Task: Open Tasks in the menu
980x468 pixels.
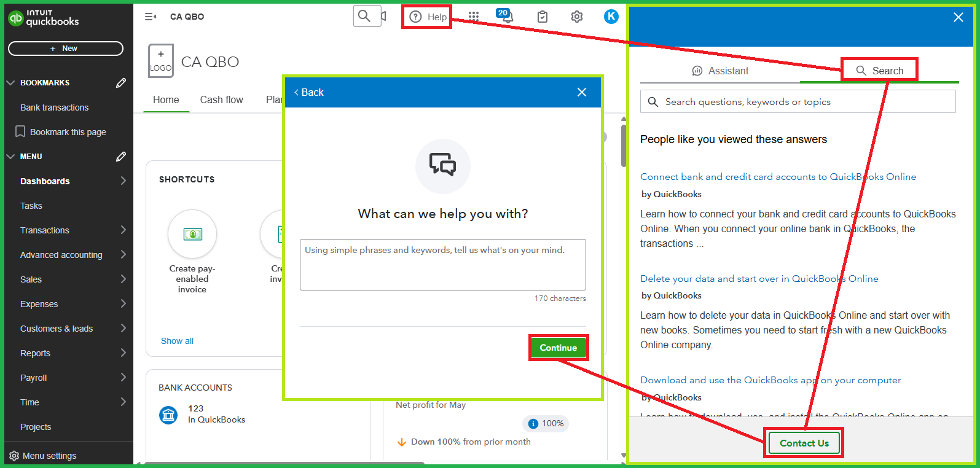Action: tap(31, 206)
